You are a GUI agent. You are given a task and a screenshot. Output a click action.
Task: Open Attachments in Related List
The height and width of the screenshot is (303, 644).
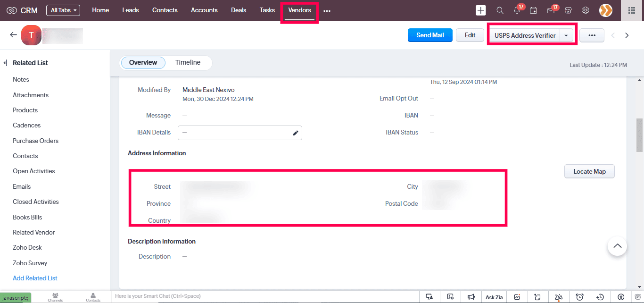pyautogui.click(x=31, y=95)
